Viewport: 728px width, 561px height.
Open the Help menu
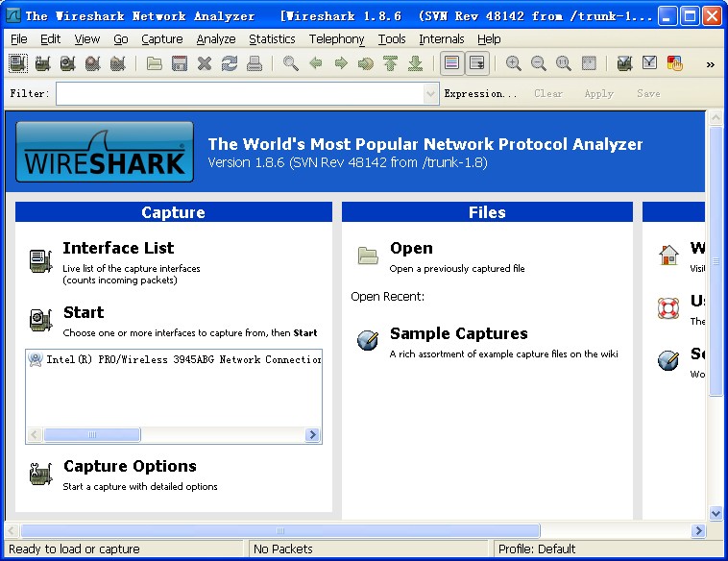pyautogui.click(x=489, y=39)
